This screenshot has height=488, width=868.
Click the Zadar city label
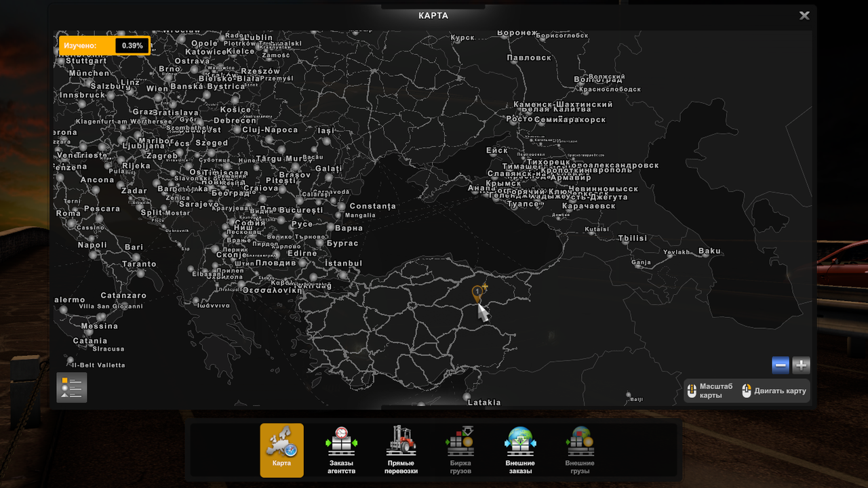134,190
